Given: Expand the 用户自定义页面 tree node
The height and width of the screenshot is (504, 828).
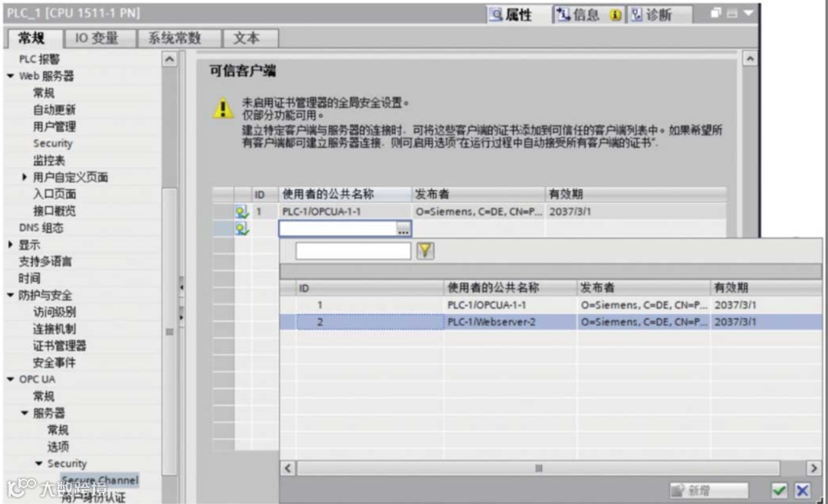Looking at the screenshot, I should coord(25,178).
